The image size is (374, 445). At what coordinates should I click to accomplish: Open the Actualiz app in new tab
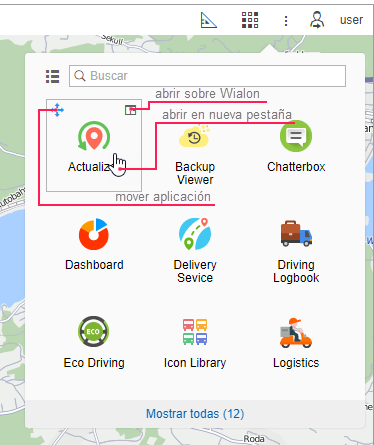93,147
